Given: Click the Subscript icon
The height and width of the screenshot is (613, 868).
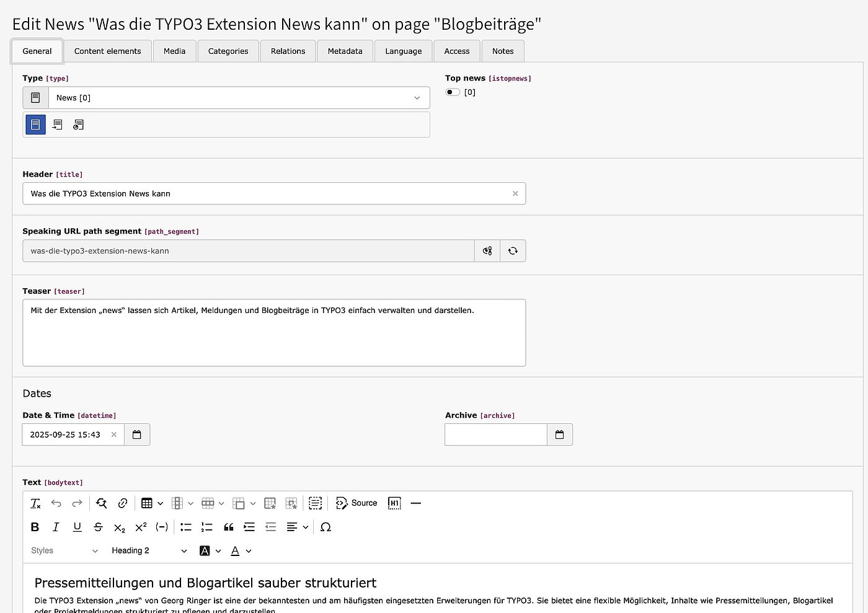Looking at the screenshot, I should tap(118, 527).
